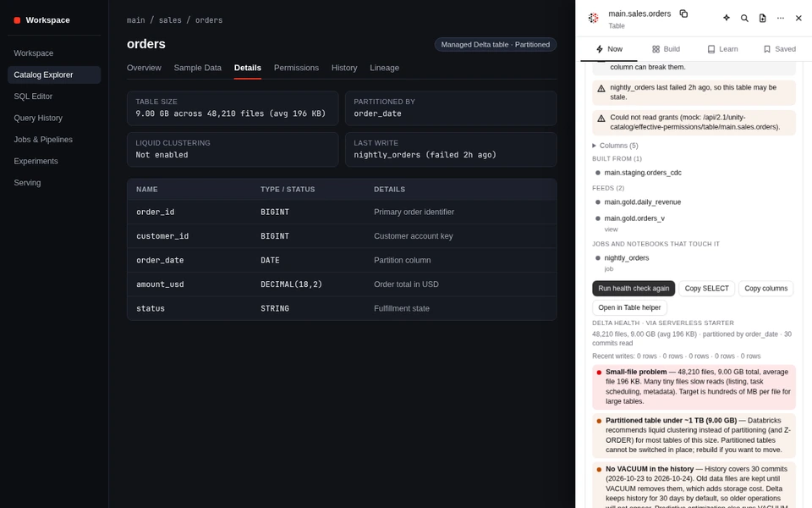Open Experiments from the sidebar
The height and width of the screenshot is (508, 812).
click(54, 161)
